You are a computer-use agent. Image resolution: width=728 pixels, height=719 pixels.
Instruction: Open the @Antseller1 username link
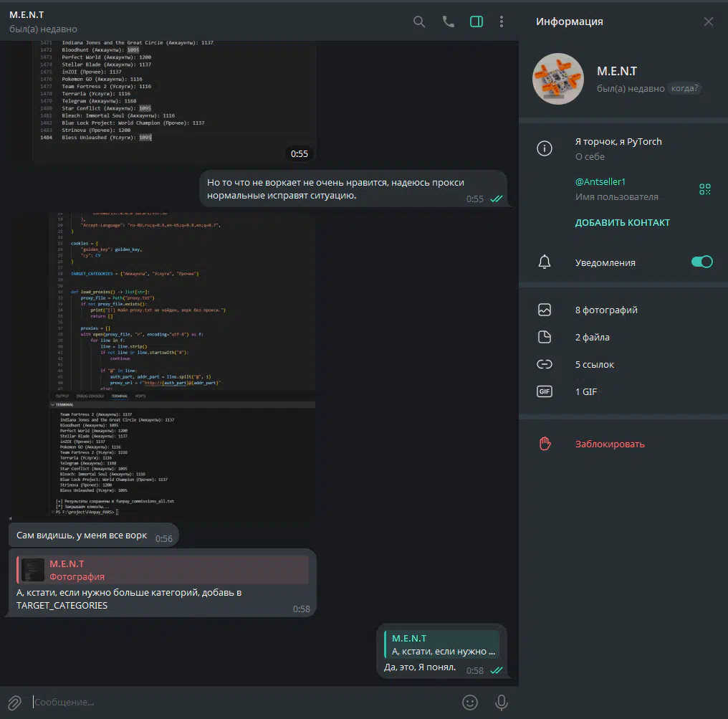click(600, 181)
